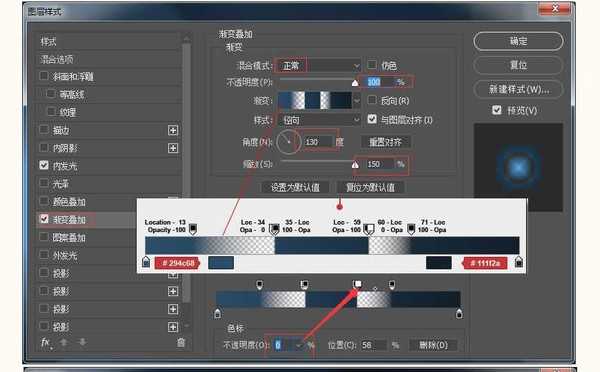600x372 pixels.
Task: Click the midpoint diamond above the gradient bar
Action: point(375,288)
